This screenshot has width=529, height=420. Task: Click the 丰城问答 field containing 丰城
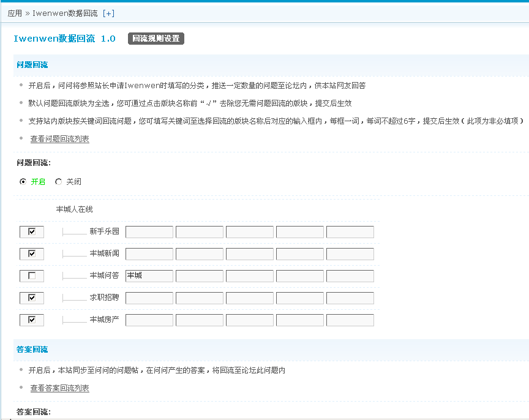pos(149,276)
